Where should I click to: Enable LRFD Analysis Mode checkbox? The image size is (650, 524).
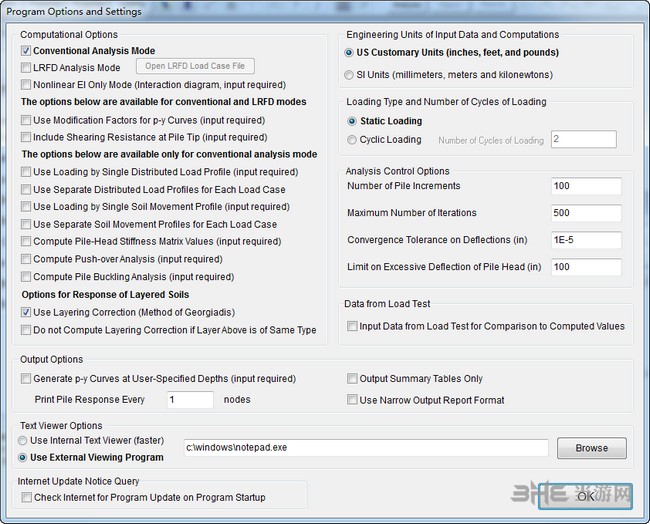point(26,68)
